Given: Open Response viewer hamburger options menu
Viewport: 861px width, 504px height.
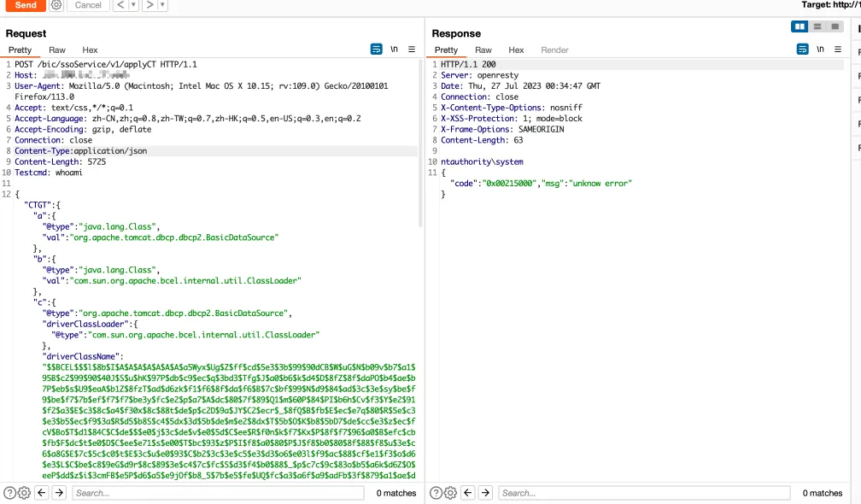Looking at the screenshot, I should [x=838, y=50].
